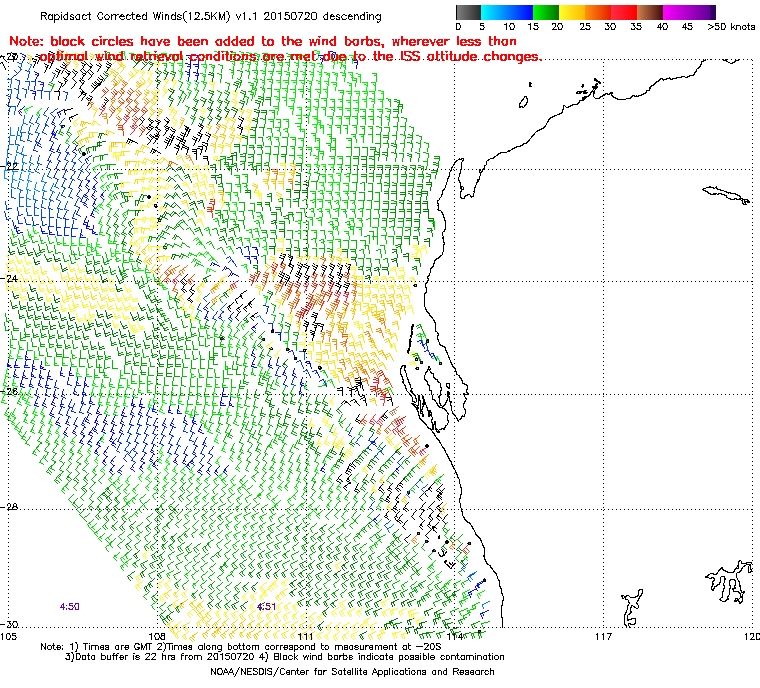Click the gray 0-5 knots legend segment

(468, 13)
